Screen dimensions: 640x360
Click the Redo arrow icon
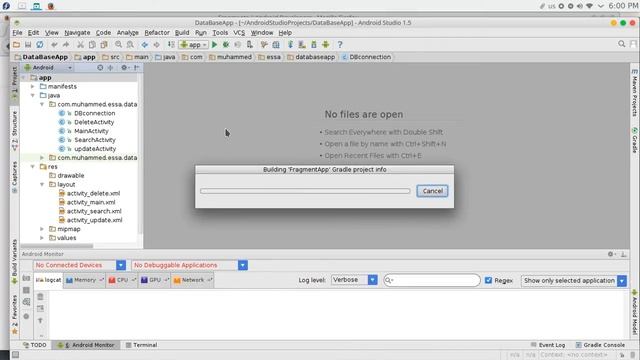66,44
